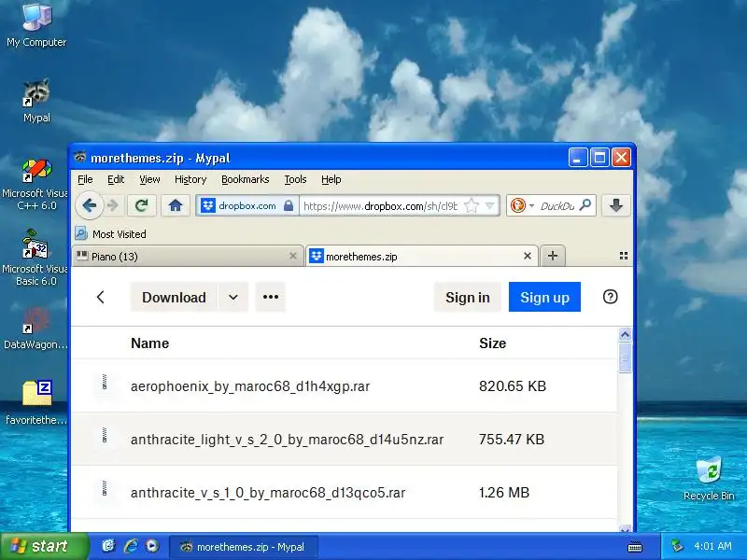Open the Downloads arrow toolbar button

tap(616, 205)
